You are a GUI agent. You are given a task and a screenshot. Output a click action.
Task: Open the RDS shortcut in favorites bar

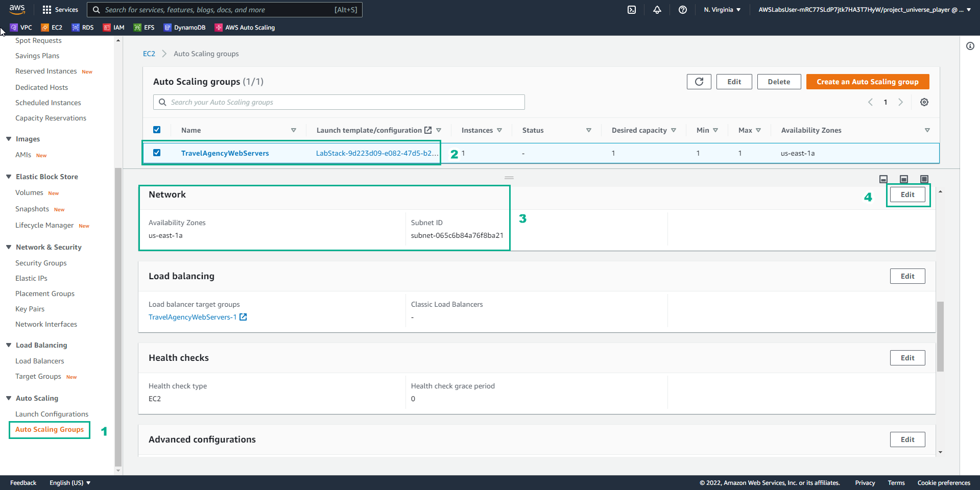pyautogui.click(x=83, y=28)
